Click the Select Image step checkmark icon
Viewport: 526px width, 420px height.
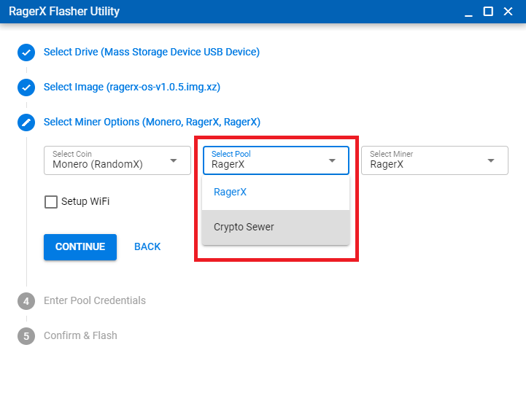click(26, 87)
